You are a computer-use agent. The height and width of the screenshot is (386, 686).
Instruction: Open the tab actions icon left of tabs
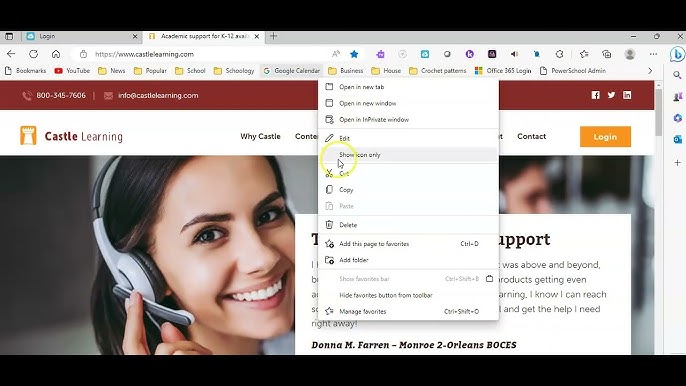[9, 36]
